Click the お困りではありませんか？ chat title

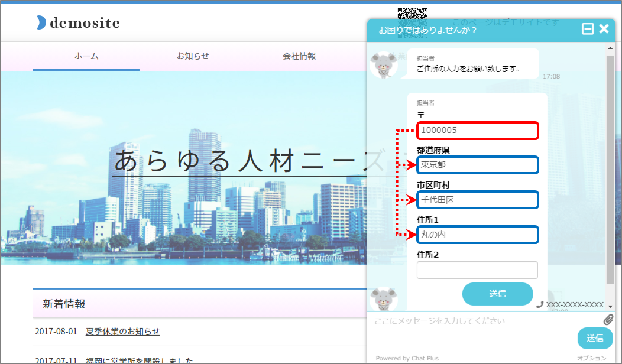pos(427,30)
